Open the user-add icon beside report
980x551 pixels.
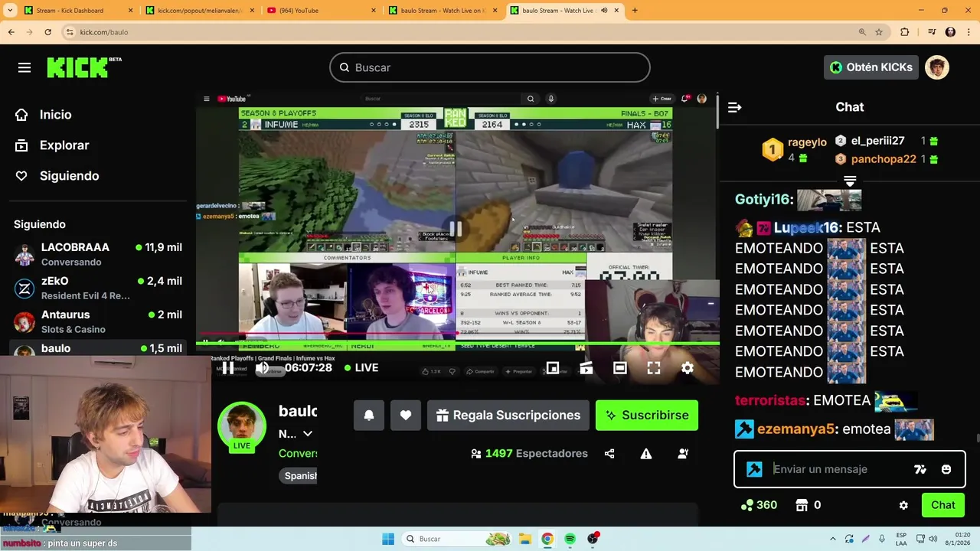click(683, 454)
